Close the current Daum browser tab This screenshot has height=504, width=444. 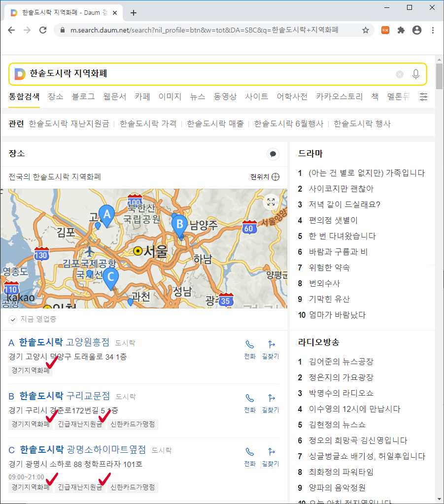click(x=115, y=13)
